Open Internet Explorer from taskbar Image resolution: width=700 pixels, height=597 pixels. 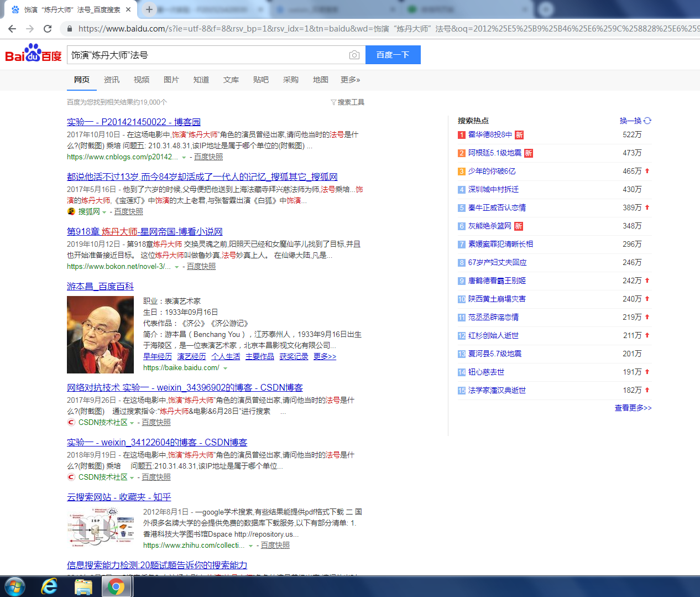[x=49, y=586]
